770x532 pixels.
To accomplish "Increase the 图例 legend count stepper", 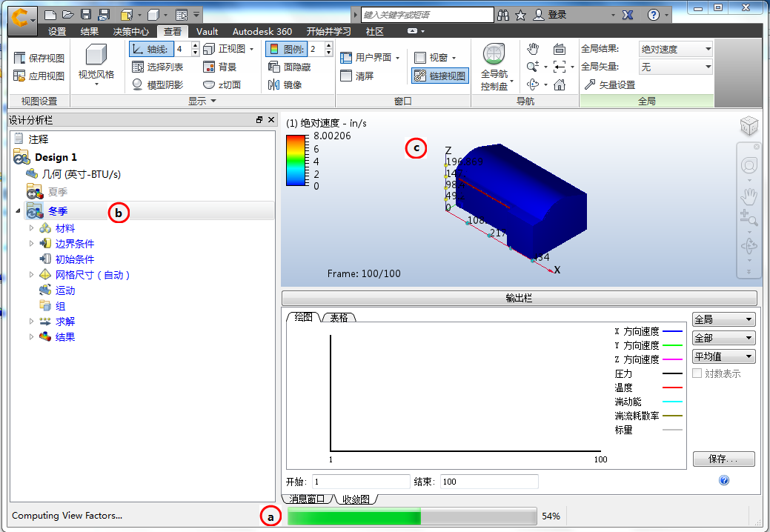I will (x=329, y=46).
